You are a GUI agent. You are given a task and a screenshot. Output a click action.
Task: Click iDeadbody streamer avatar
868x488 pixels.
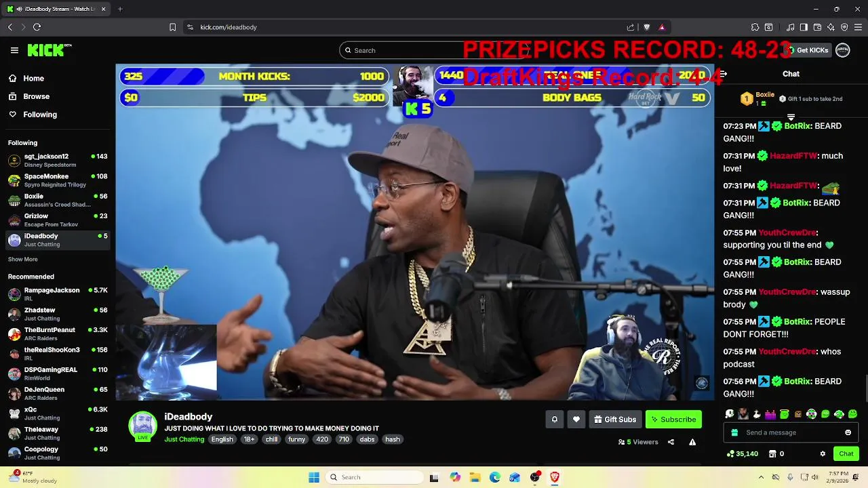[x=142, y=426]
